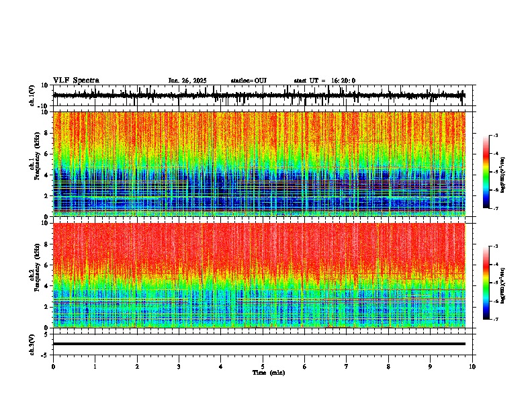Click the ch.3 flat voltage trace
This screenshot has height=411, width=532.
pyautogui.click(x=259, y=344)
